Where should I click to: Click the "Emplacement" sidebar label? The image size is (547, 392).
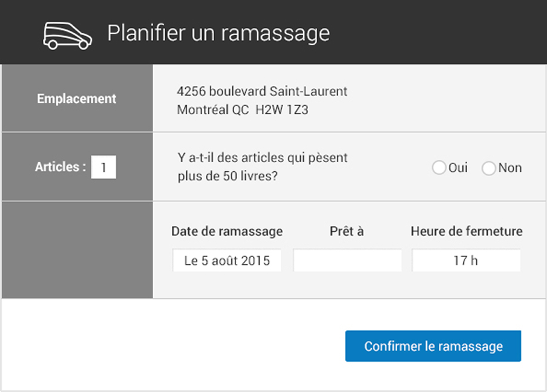76,98
